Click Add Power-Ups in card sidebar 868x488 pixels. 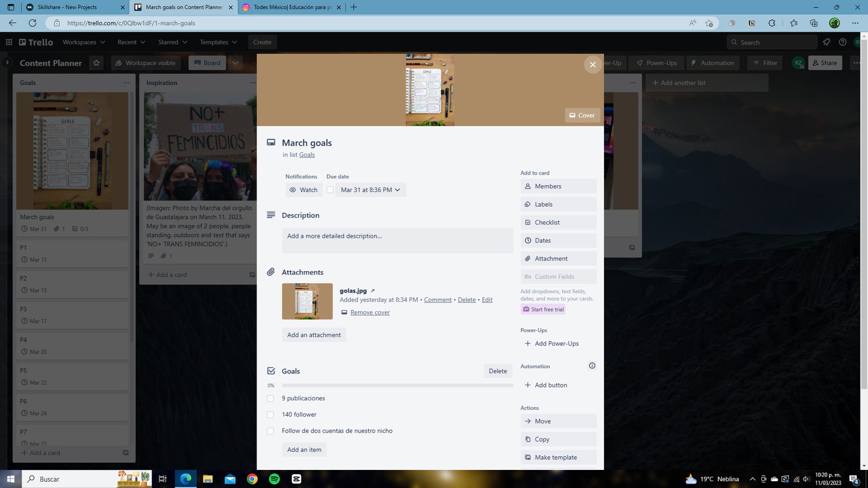[x=558, y=343]
